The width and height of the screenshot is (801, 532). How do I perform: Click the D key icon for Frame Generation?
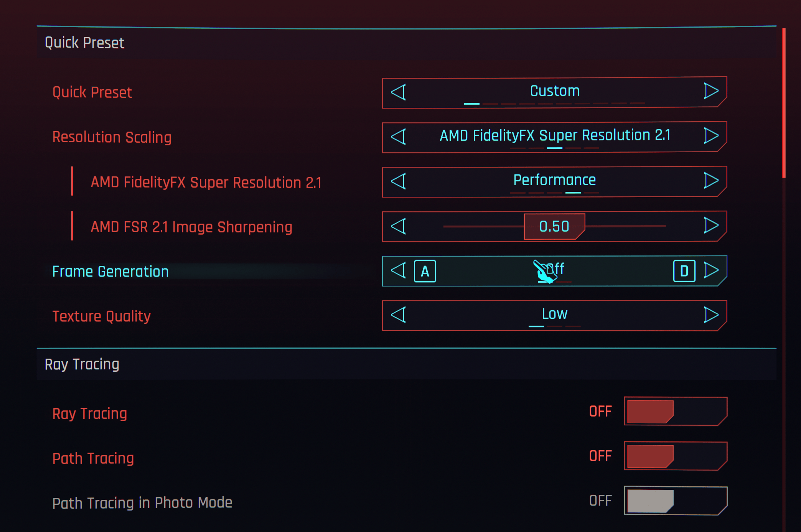pos(684,271)
